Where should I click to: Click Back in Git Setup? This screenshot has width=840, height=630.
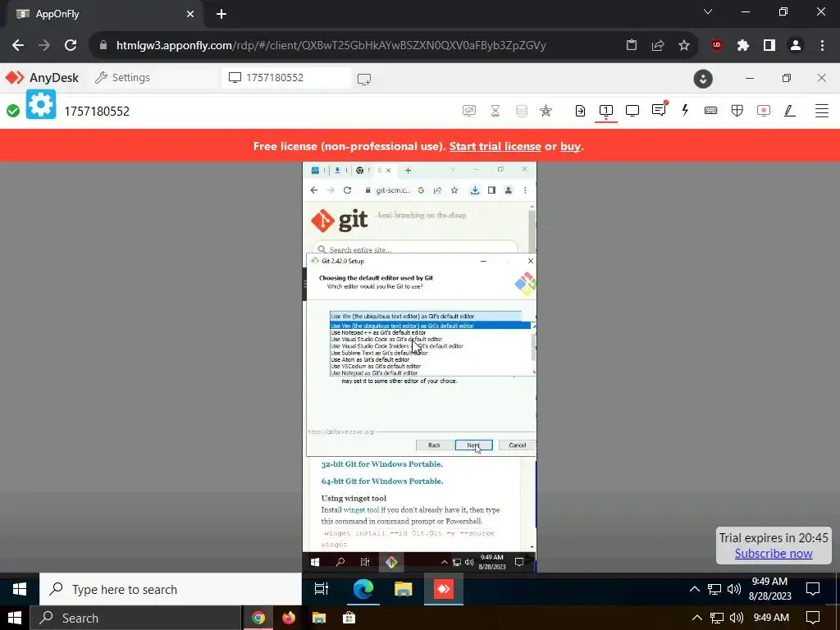pyautogui.click(x=434, y=445)
